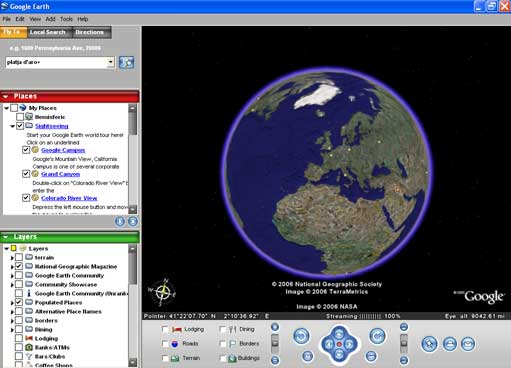Uncheck the National Geographic Magazine layer checkbox

[x=19, y=266]
